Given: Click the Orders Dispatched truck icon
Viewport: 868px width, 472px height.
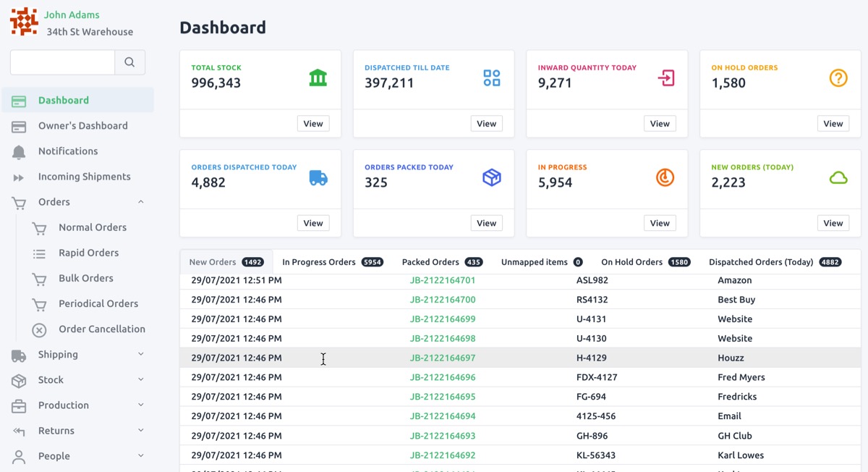Looking at the screenshot, I should [318, 177].
